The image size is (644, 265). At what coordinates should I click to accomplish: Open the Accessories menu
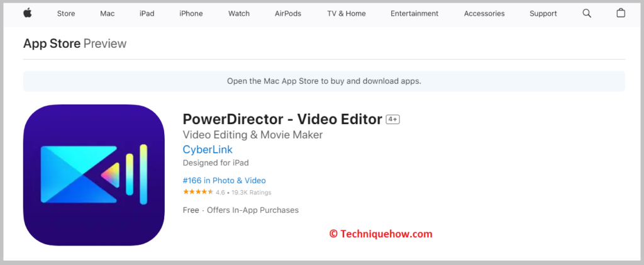click(x=484, y=13)
